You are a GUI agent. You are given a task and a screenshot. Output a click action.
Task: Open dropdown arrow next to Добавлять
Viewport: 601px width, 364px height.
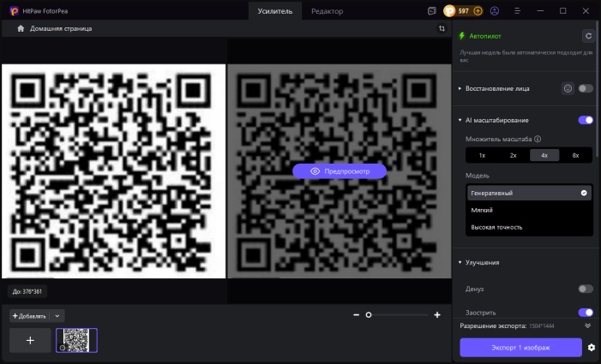57,316
